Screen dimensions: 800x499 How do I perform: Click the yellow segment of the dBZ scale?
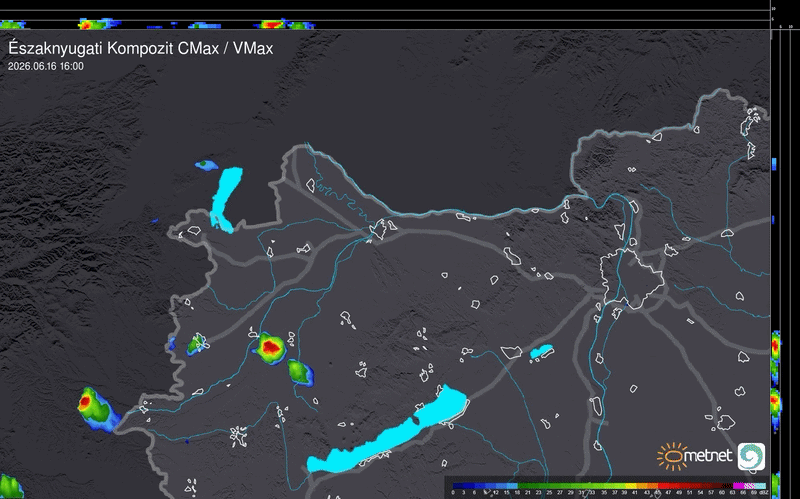pos(631,486)
